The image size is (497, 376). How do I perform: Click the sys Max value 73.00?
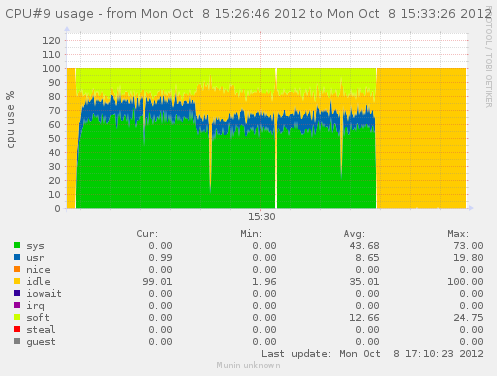click(468, 246)
